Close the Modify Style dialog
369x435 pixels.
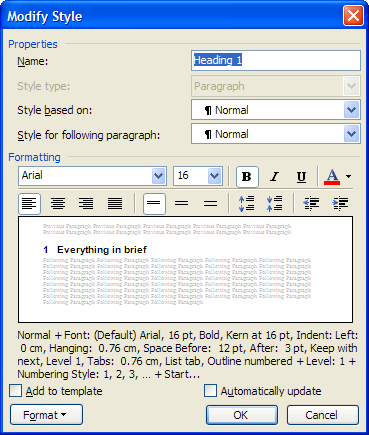pos(353,16)
